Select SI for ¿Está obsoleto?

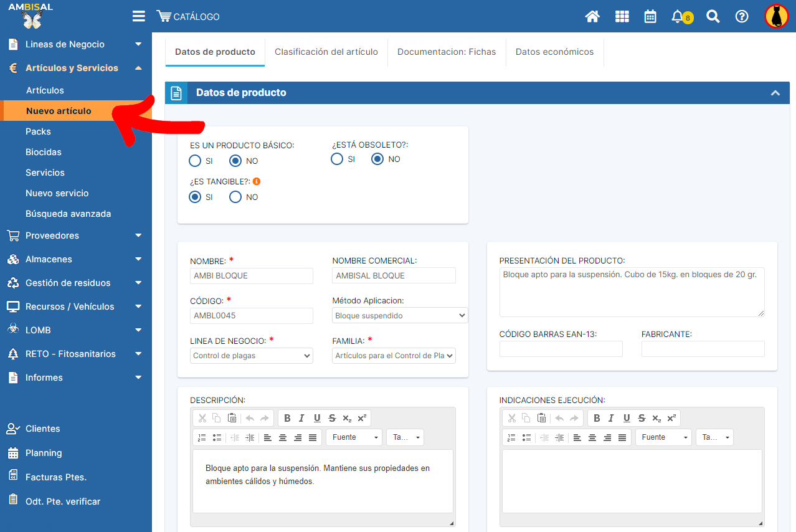(337, 159)
